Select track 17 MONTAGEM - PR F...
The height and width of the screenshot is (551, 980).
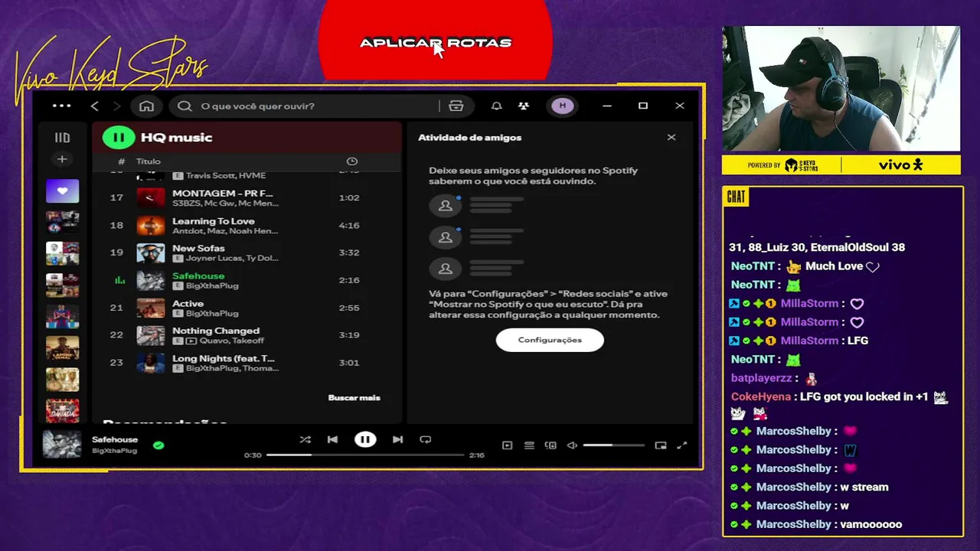pos(247,197)
